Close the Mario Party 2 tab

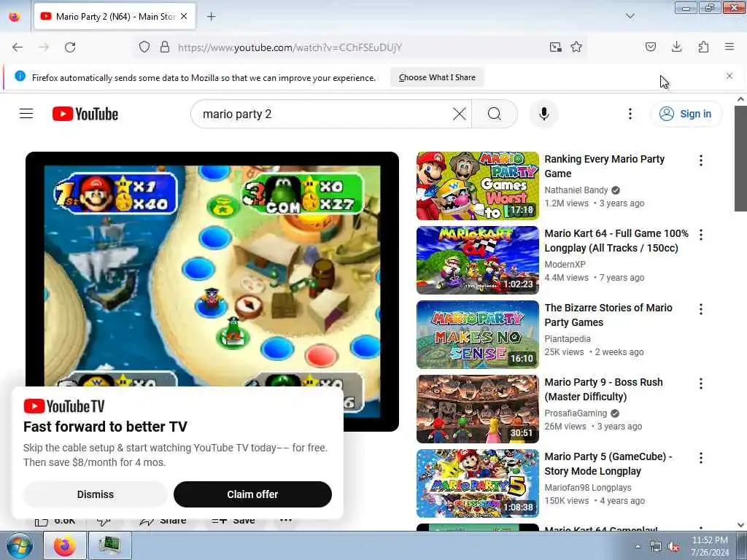pyautogui.click(x=184, y=17)
